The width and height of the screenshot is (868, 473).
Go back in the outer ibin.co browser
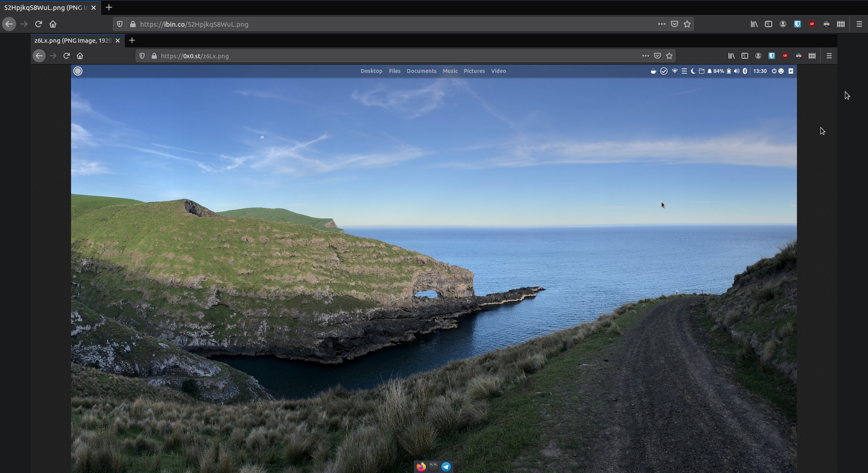pyautogui.click(x=9, y=24)
